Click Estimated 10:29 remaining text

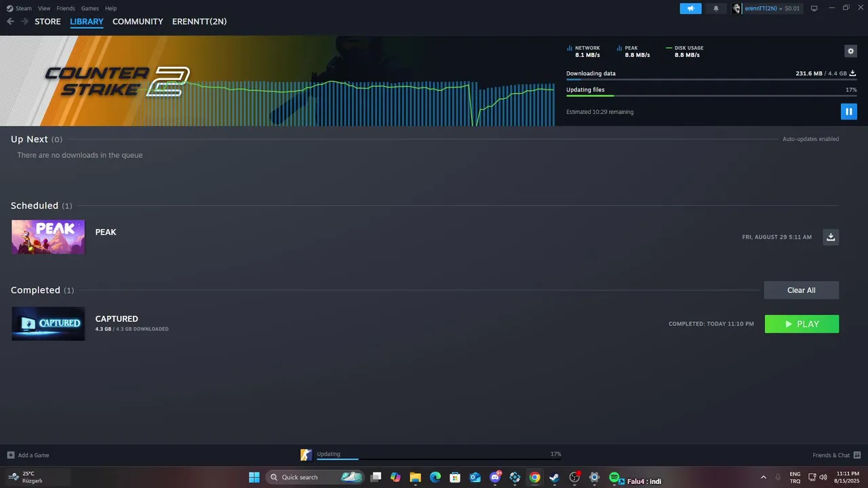tap(599, 112)
